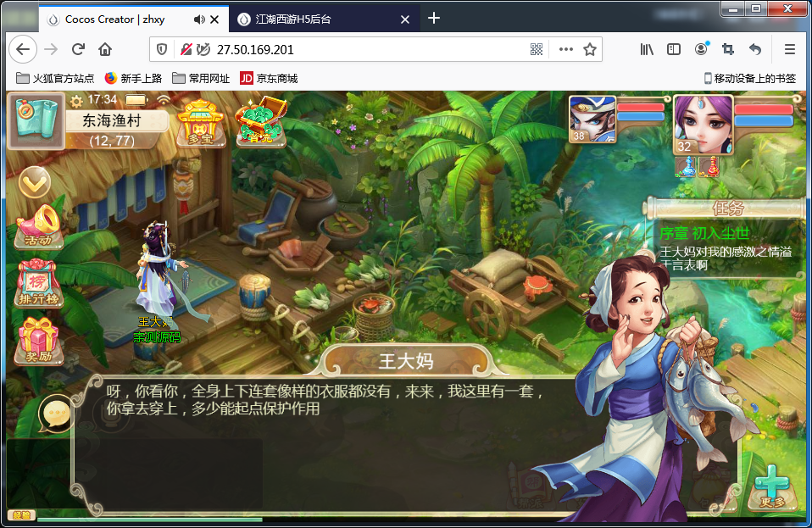Open the chat bubble icon

click(x=56, y=414)
